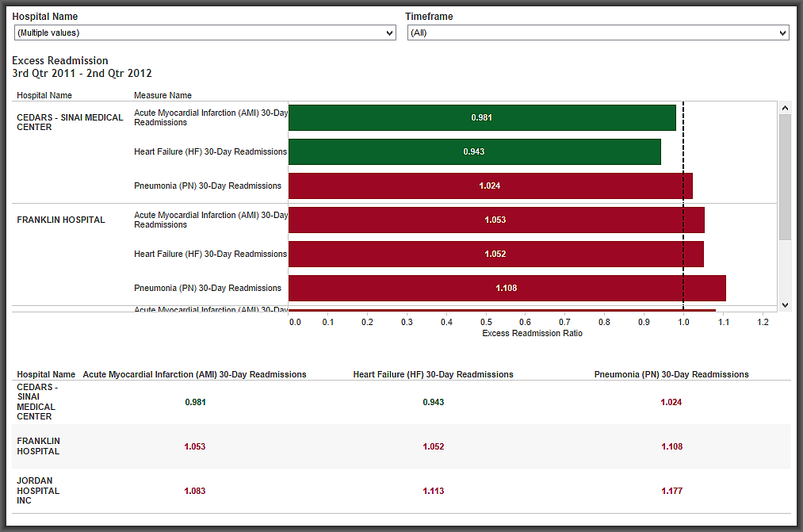The image size is (803, 532).
Task: Click Excess Readmission Ratio axis title
Action: click(x=532, y=333)
